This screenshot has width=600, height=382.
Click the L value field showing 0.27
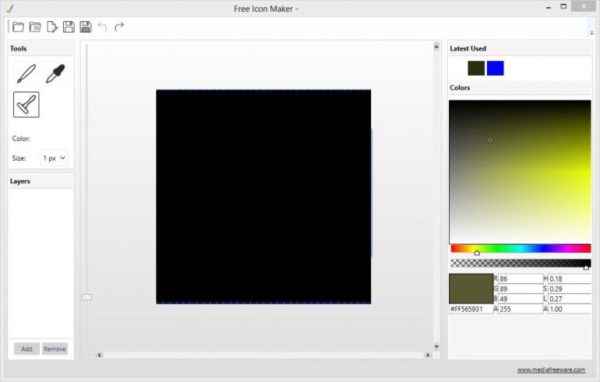pos(570,299)
